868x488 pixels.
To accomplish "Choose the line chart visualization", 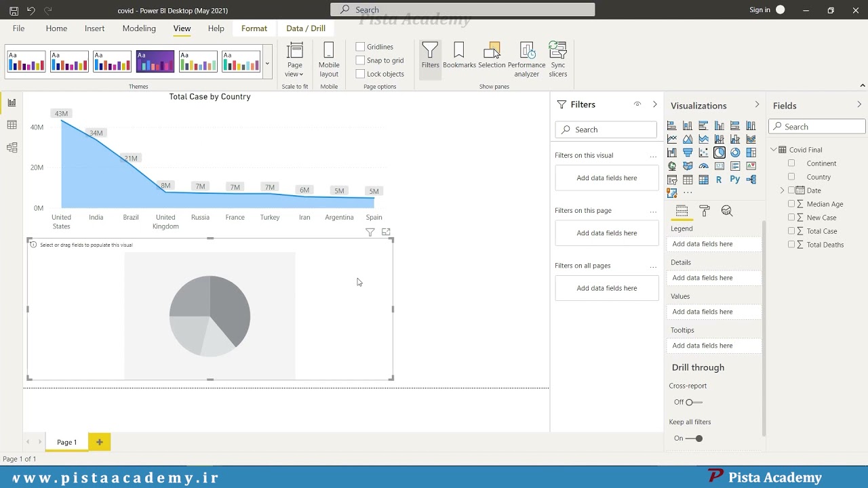I will click(x=672, y=139).
